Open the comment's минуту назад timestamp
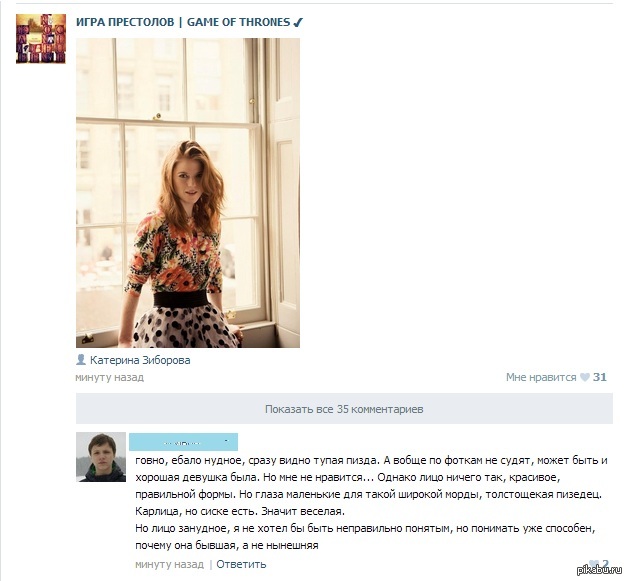This screenshot has width=627, height=581. (x=170, y=564)
